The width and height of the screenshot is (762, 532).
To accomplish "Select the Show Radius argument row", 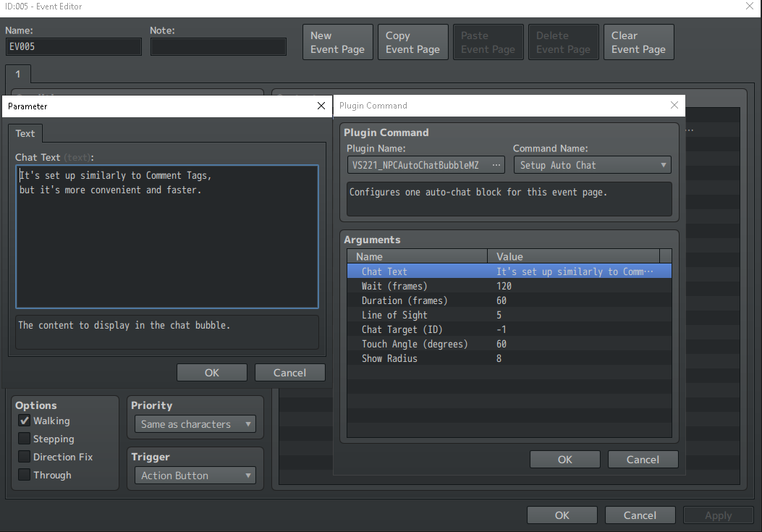I will click(x=509, y=358).
